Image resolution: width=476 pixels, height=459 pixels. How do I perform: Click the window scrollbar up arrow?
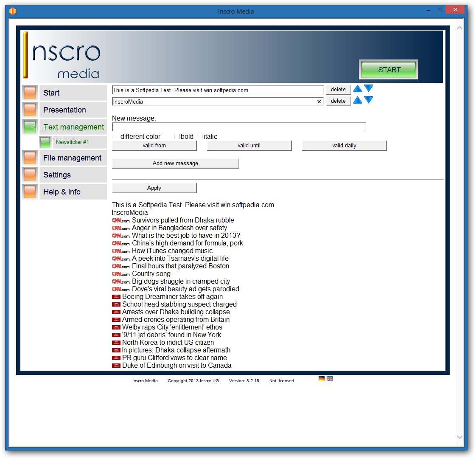coord(459,28)
